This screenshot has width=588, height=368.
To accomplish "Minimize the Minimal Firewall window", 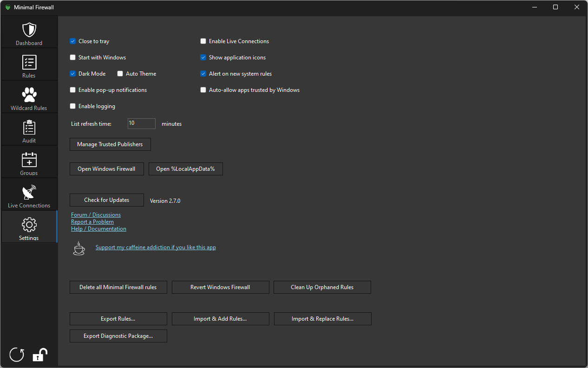I will point(534,7).
